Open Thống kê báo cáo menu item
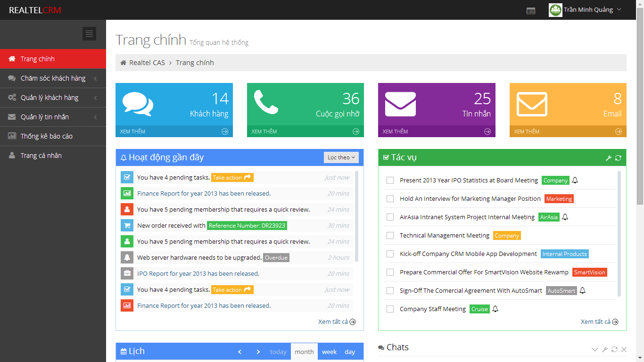Screen dimensions: 644x362 (x=46, y=136)
